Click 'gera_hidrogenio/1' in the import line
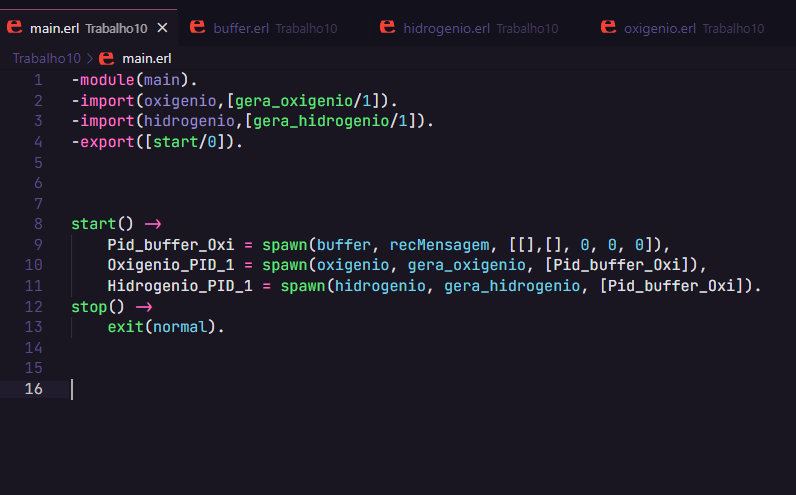Screen dimensions: 796x495 pos(330,121)
